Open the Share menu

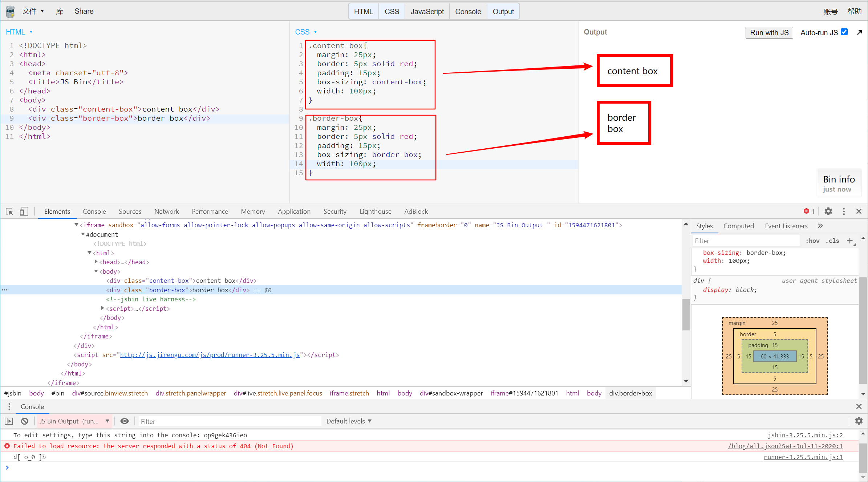coord(84,11)
